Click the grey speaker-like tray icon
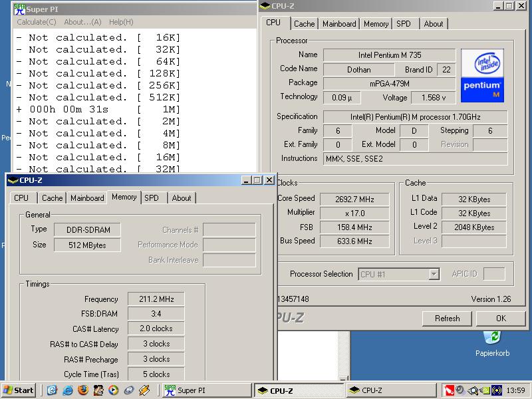This screenshot has height=399, width=532. [x=460, y=390]
